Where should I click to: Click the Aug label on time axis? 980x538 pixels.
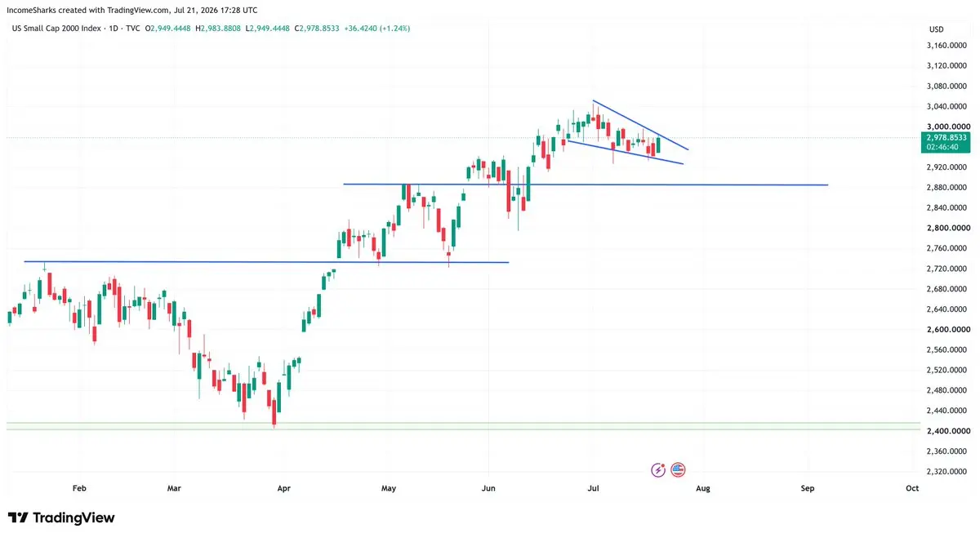[x=702, y=488]
